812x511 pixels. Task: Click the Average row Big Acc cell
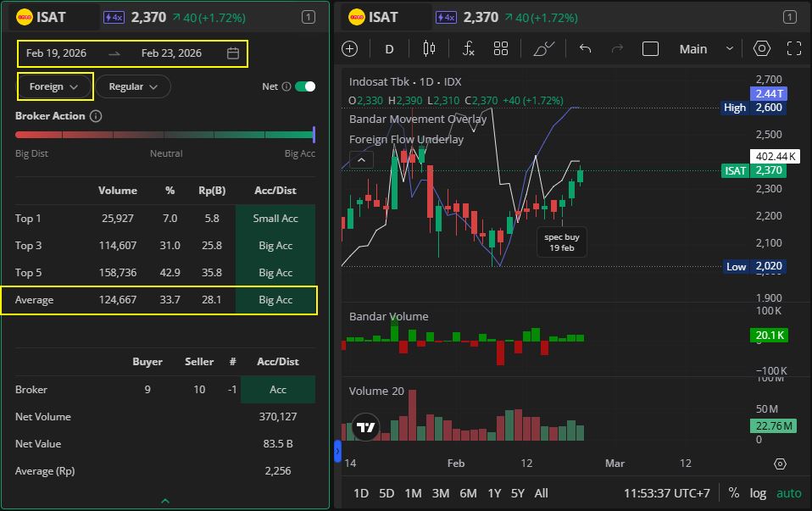[x=275, y=300]
